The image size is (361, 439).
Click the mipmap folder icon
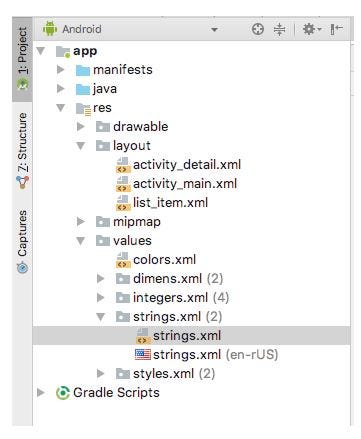(x=103, y=222)
